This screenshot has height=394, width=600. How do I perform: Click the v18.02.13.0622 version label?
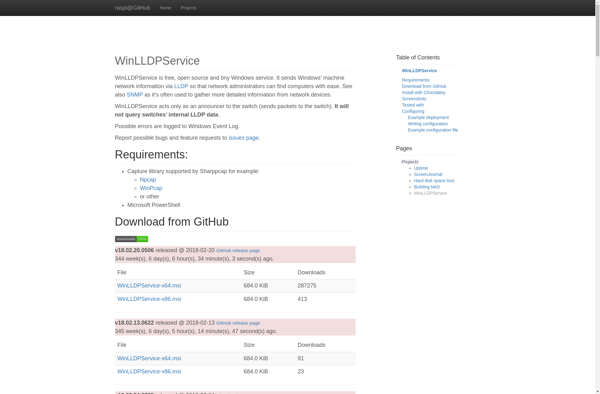(x=134, y=323)
